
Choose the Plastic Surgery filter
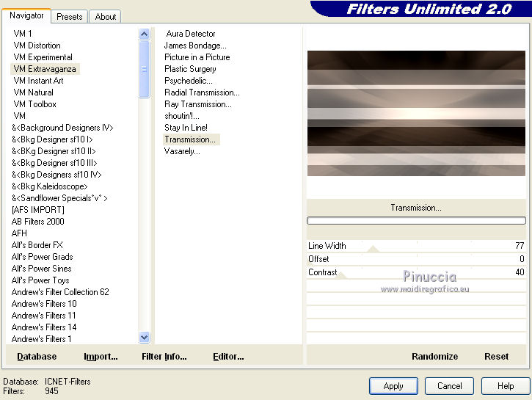(x=190, y=69)
